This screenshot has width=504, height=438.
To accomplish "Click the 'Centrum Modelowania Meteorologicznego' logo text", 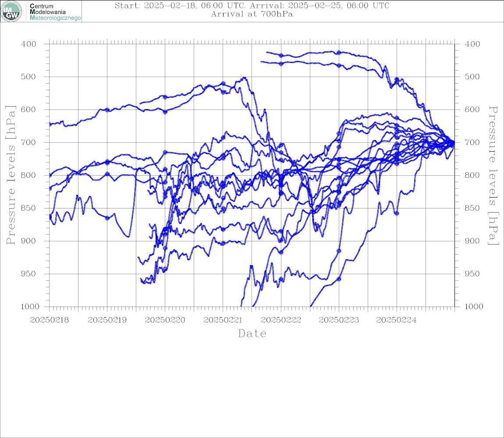I will tap(55, 12).
